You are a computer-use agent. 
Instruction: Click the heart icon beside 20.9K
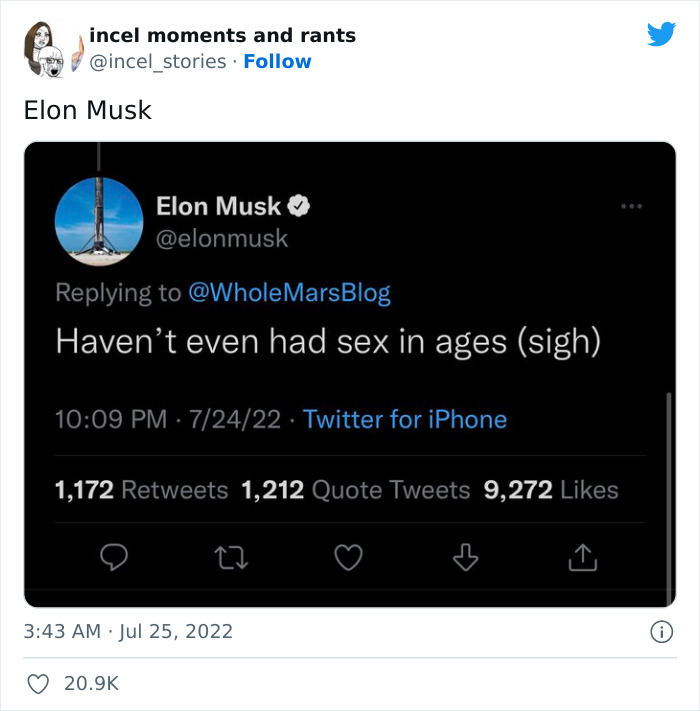pyautogui.click(x=38, y=684)
